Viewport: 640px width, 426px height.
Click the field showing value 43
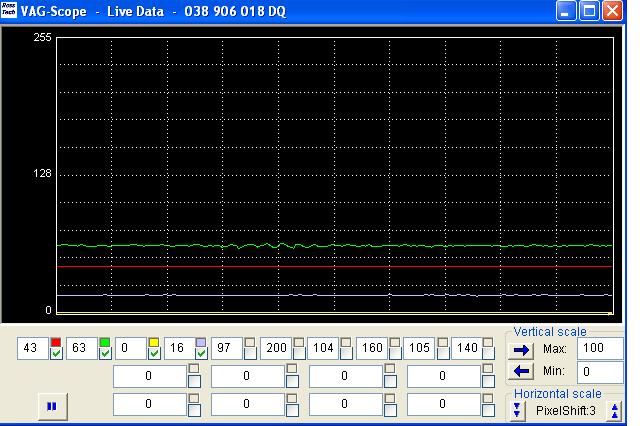point(31,348)
